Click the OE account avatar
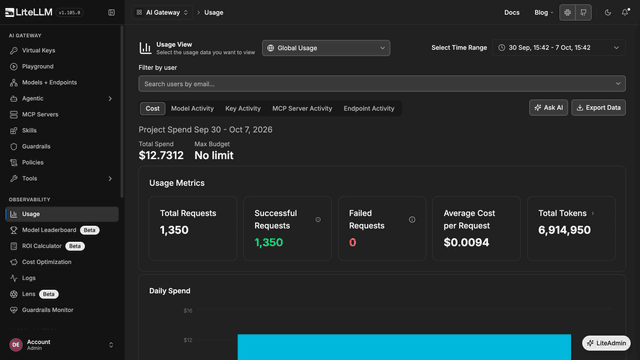 [x=16, y=345]
